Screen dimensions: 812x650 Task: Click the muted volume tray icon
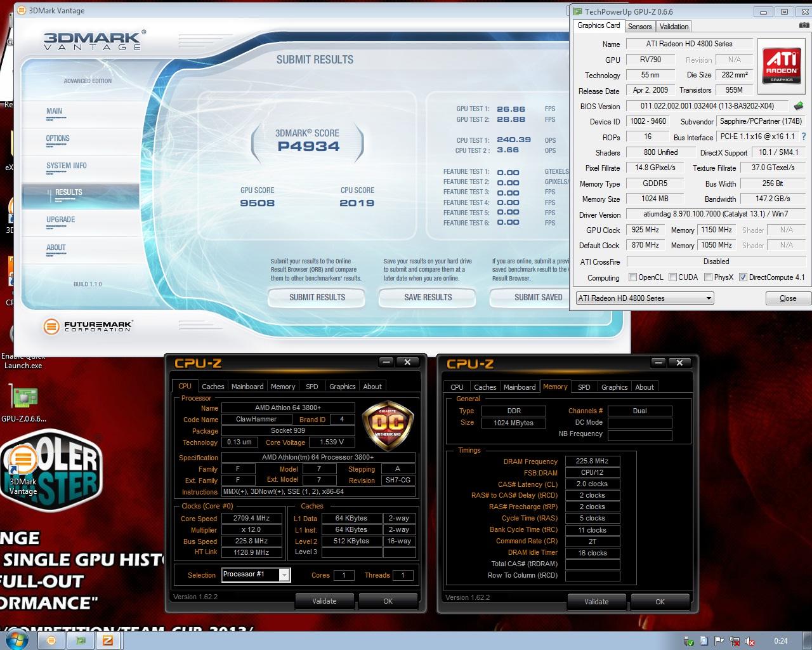750,641
